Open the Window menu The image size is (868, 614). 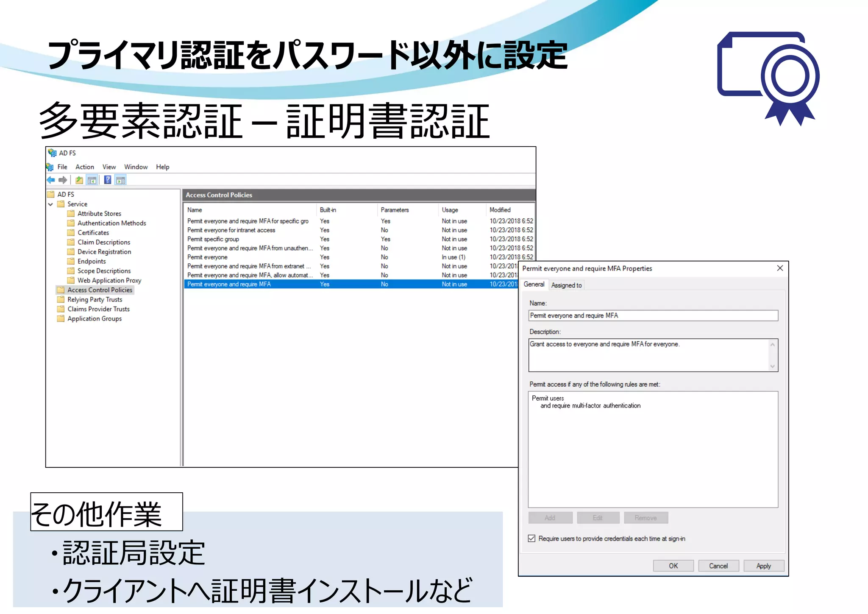coord(136,167)
